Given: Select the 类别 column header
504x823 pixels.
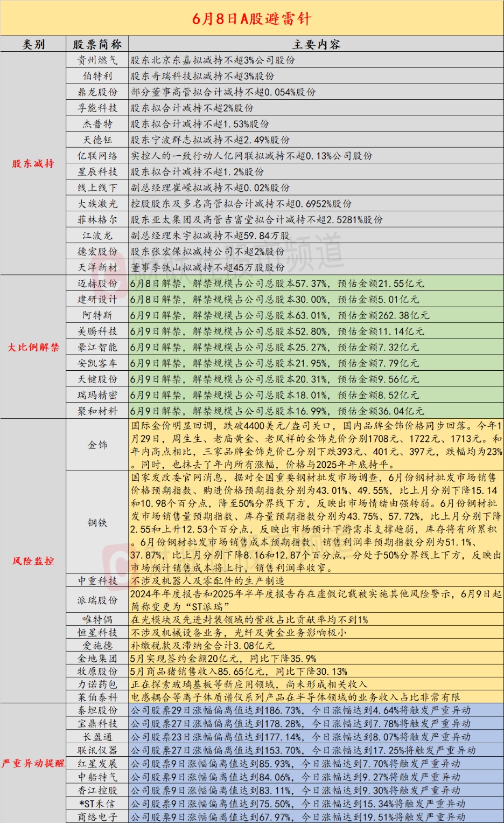Looking at the screenshot, I should (33, 44).
